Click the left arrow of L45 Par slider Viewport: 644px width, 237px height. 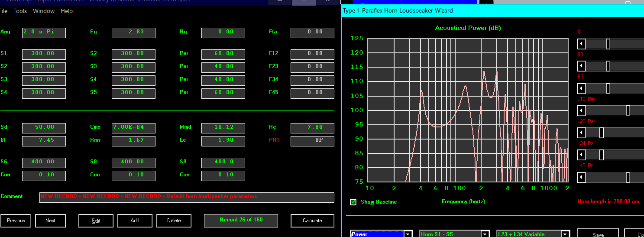coord(582,177)
